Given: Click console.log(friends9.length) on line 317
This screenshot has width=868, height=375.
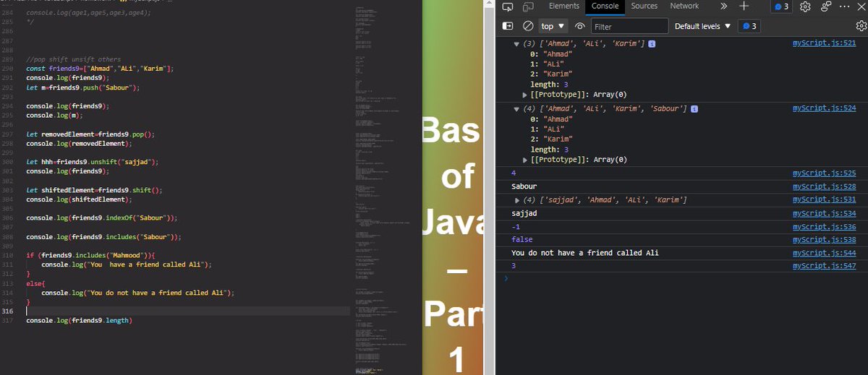Looking at the screenshot, I should click(80, 320).
